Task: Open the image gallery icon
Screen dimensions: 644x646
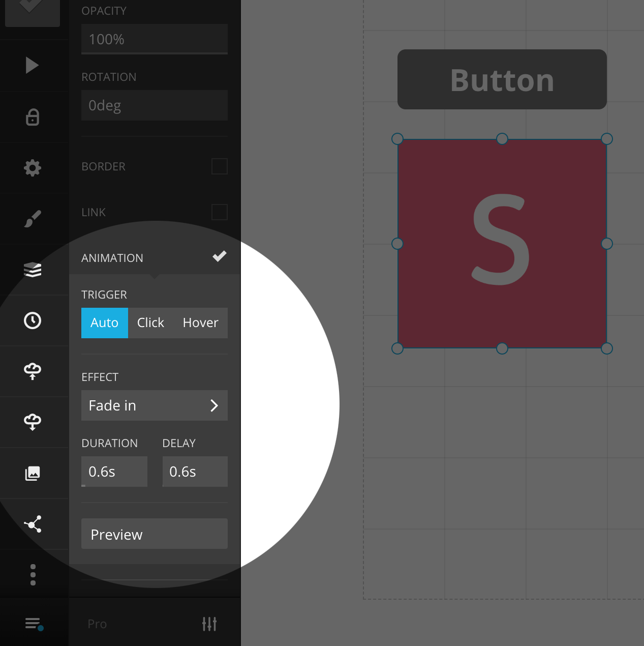Action: (33, 473)
